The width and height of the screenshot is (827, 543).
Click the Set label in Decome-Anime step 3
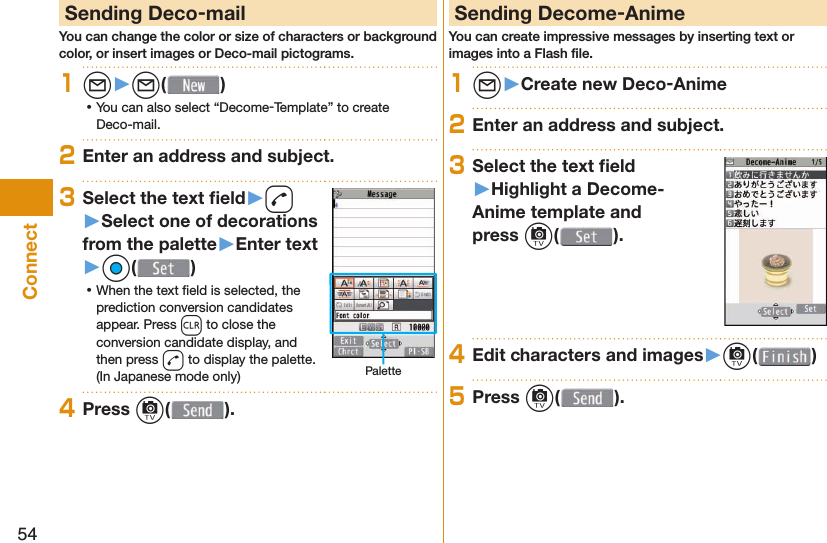(x=586, y=237)
